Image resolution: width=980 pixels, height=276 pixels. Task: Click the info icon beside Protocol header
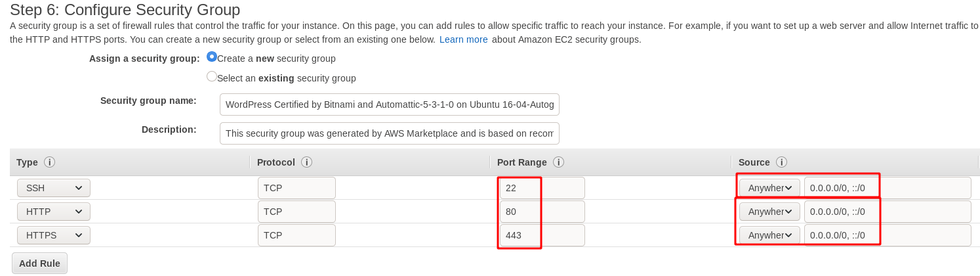(x=306, y=162)
